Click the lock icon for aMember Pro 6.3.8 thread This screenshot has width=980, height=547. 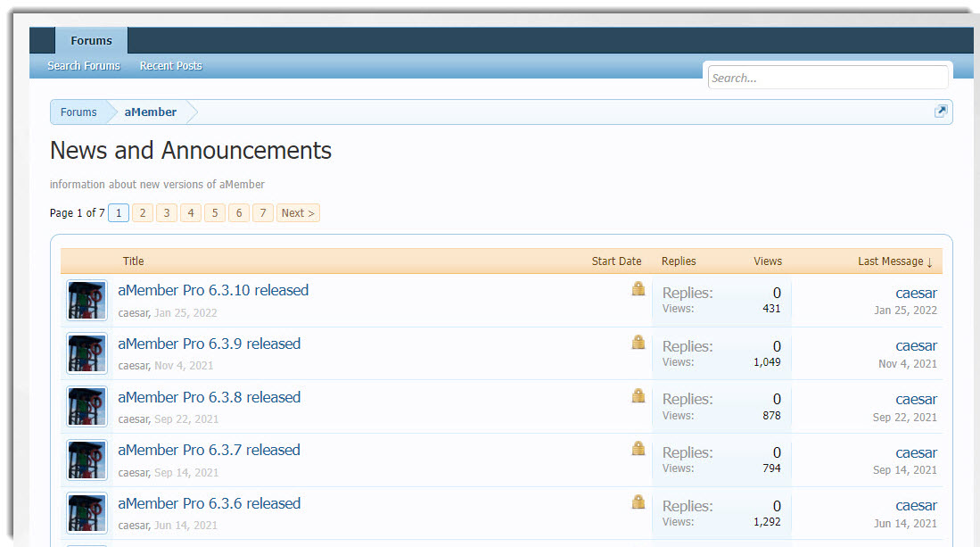click(x=638, y=395)
